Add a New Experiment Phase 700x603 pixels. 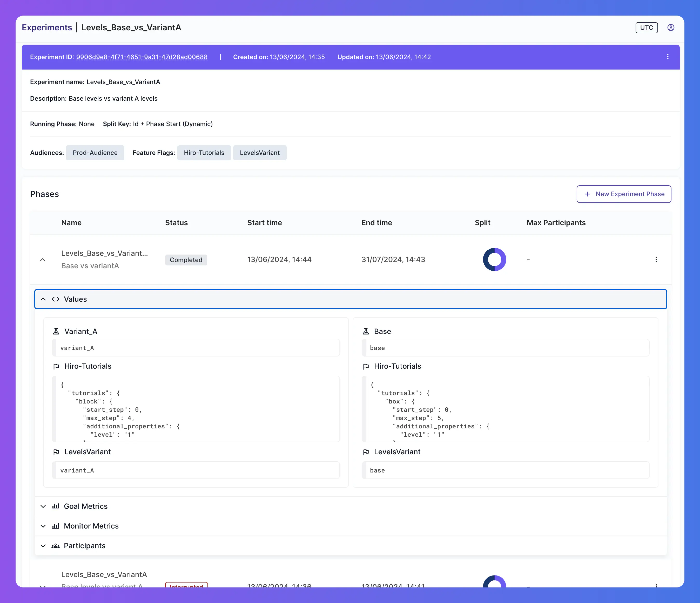[x=624, y=194]
